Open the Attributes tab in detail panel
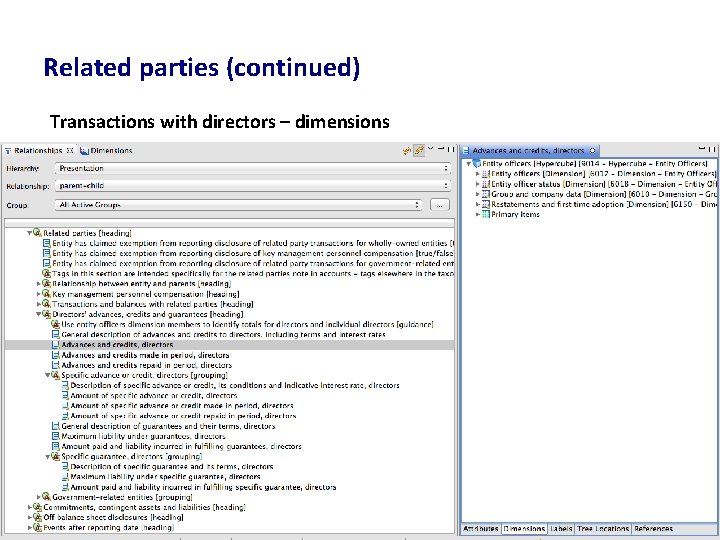 481,529
